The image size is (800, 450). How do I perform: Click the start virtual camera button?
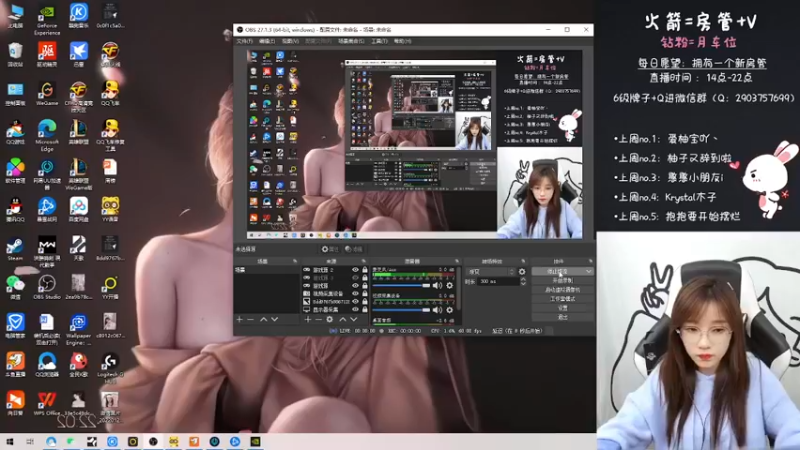click(563, 290)
